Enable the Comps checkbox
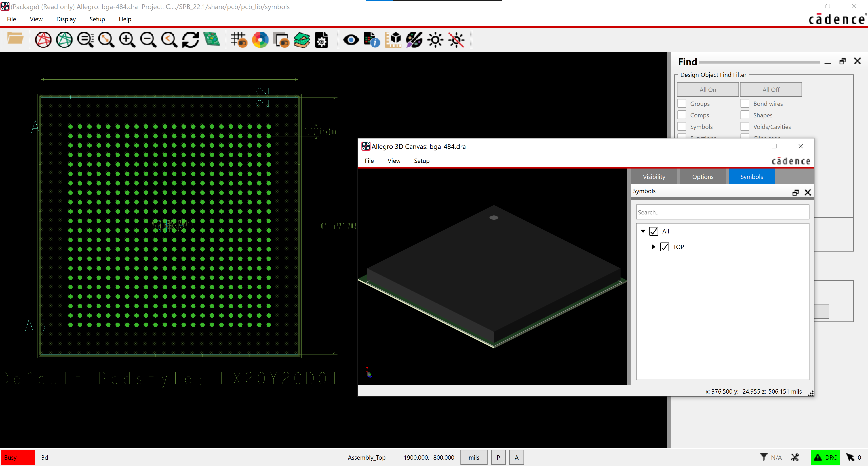 click(x=682, y=115)
